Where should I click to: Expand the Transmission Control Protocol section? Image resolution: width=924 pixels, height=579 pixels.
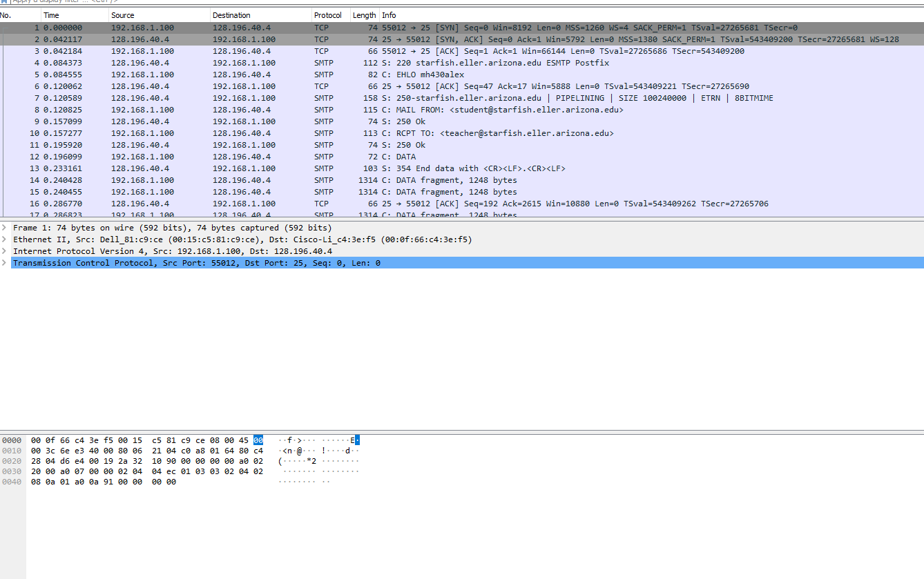coord(5,262)
